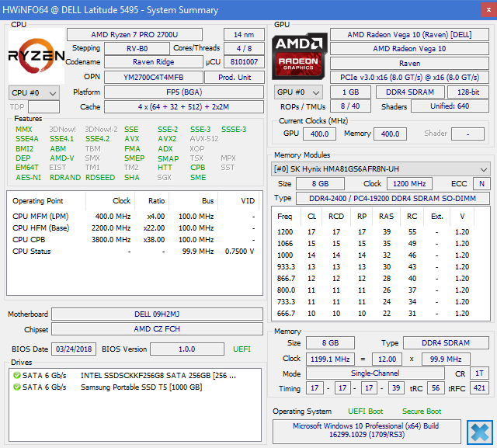The image size is (497, 448).
Task: Select the CPU MFM (LPM) row
Action: [x=134, y=217]
